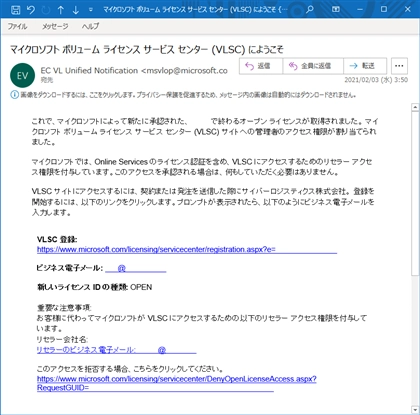Click the sender name EC VL Unified Notification
This screenshot has width=420, height=415.
click(x=89, y=71)
